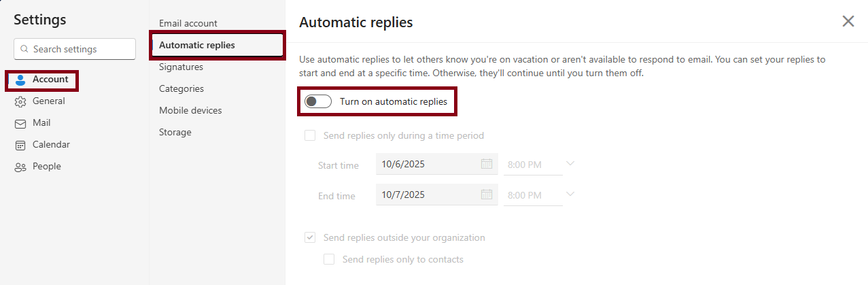The image size is (868, 285).
Task: Check Send replies only to contacts
Action: [329, 259]
